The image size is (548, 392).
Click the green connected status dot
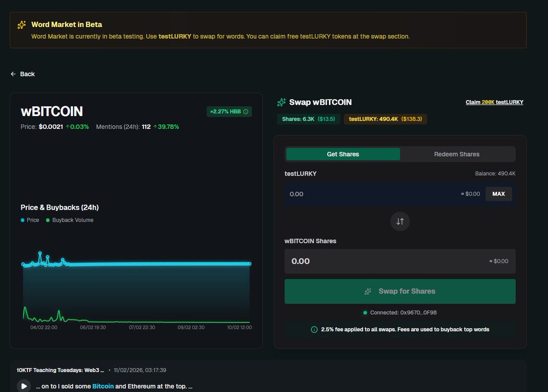tap(365, 313)
